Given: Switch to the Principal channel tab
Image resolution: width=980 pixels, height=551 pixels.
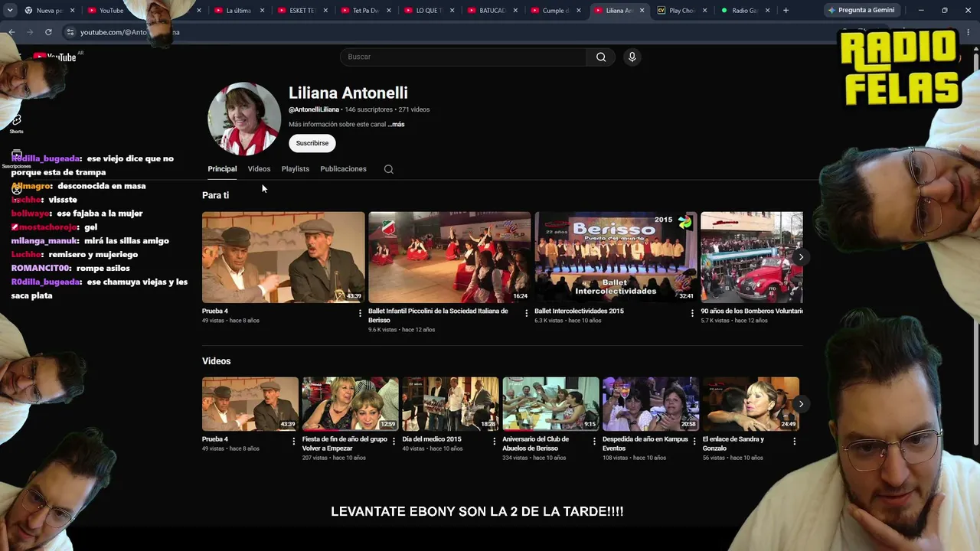Looking at the screenshot, I should 222,169.
